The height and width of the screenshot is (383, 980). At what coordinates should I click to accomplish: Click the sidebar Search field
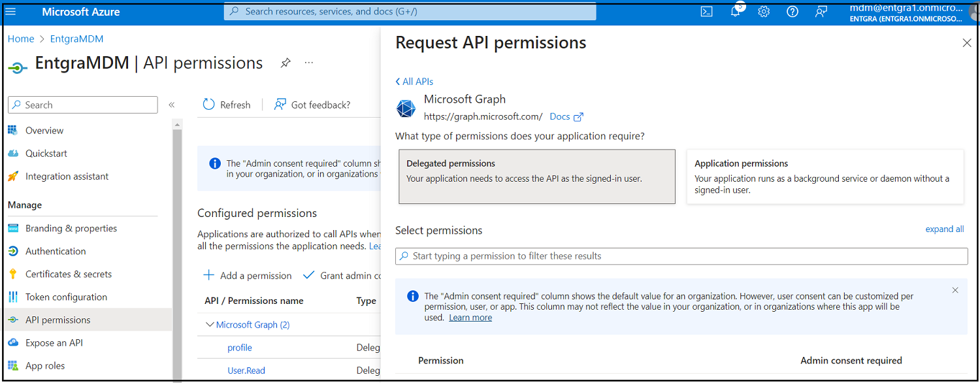[x=83, y=105]
